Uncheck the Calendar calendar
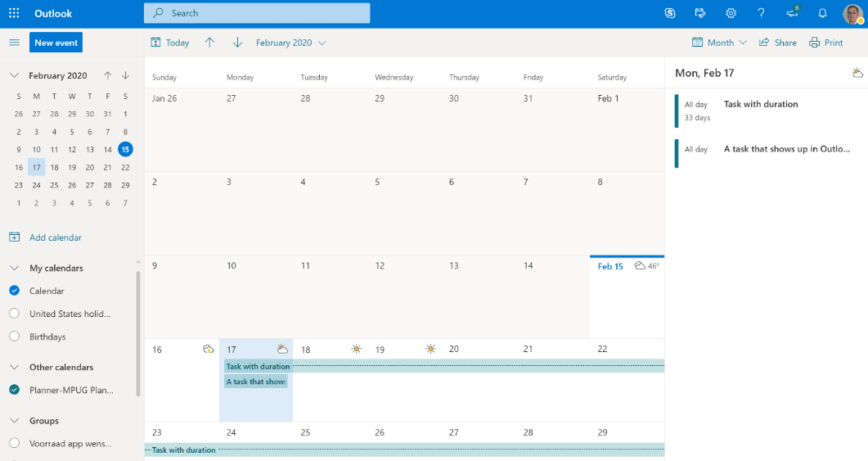The image size is (868, 461). coord(15,291)
